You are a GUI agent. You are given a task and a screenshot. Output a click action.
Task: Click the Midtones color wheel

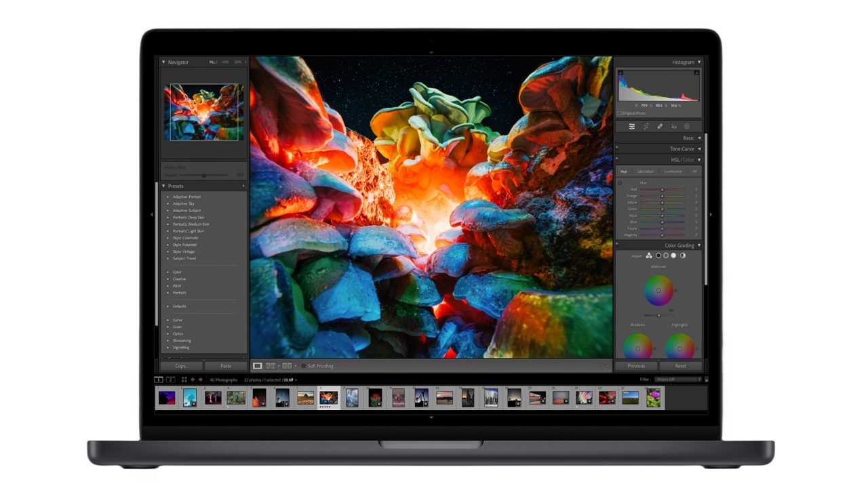coord(658,291)
